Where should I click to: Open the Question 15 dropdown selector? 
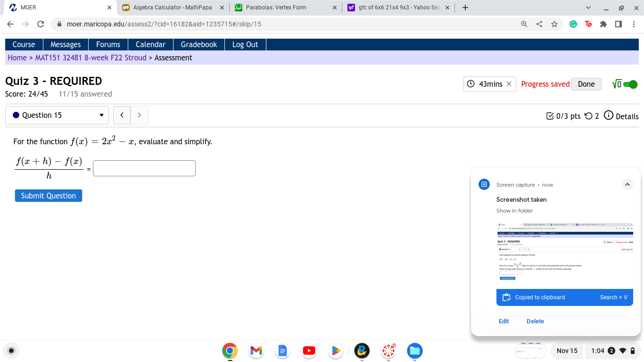(x=57, y=115)
